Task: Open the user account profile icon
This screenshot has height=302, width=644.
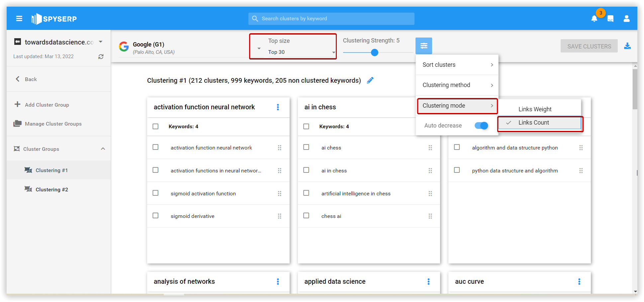Action: [626, 19]
